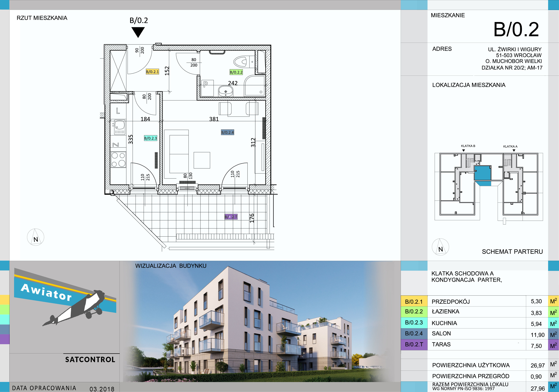The image size is (559, 392).
Task: Click the cyan B/0.2.3 label in the plan
Action: click(150, 138)
